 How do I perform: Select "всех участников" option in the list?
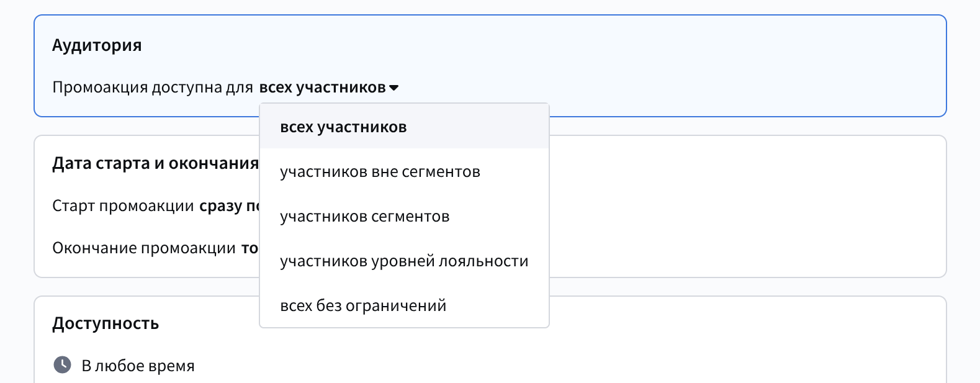[x=343, y=127]
